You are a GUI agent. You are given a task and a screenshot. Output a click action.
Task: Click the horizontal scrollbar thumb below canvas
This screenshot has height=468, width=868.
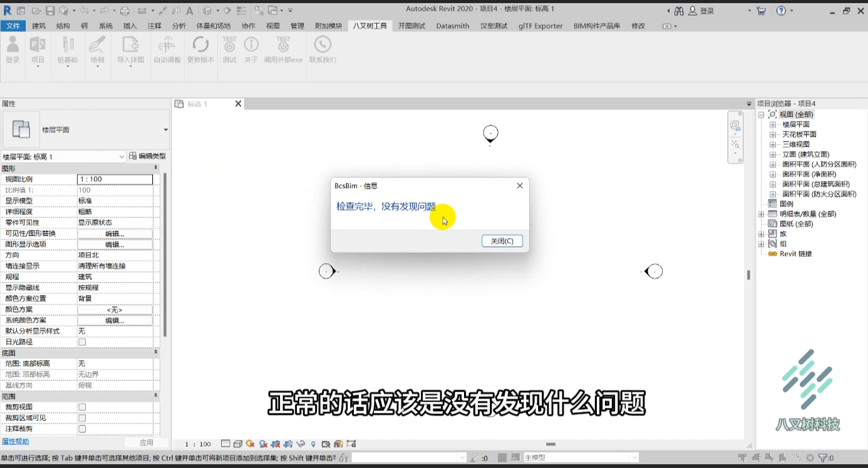point(550,444)
